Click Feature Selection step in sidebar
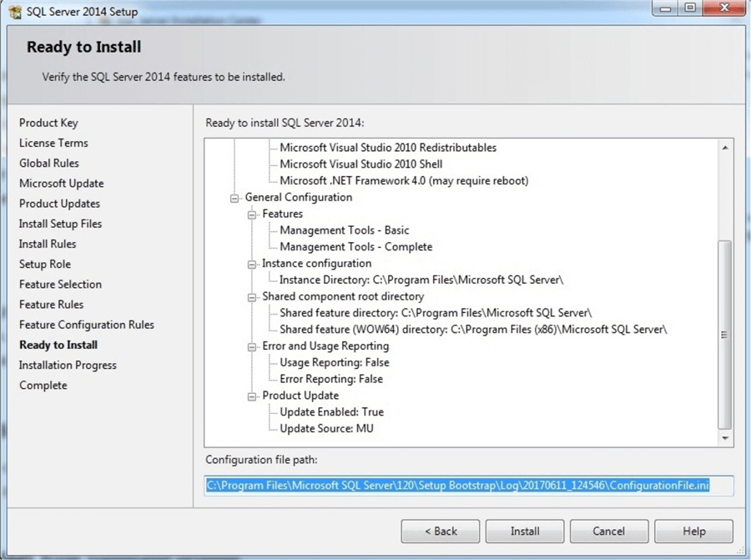The width and height of the screenshot is (751, 560). (60, 284)
